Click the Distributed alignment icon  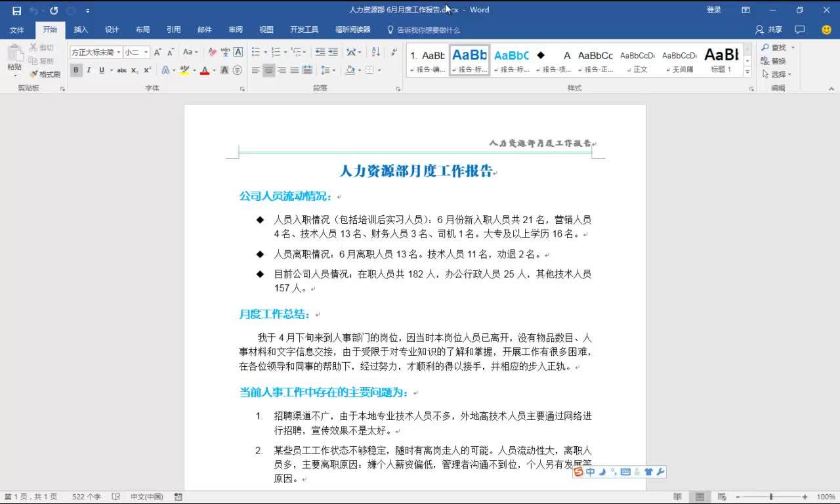point(308,70)
